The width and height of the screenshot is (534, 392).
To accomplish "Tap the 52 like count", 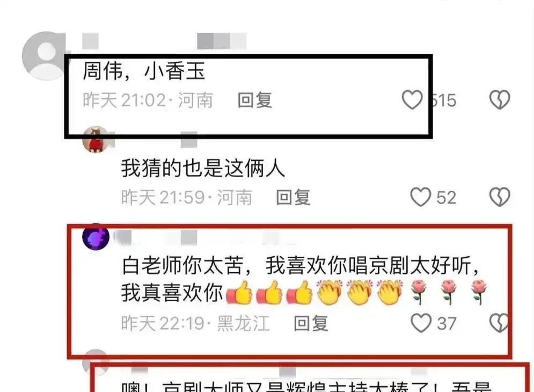I will point(446,198).
